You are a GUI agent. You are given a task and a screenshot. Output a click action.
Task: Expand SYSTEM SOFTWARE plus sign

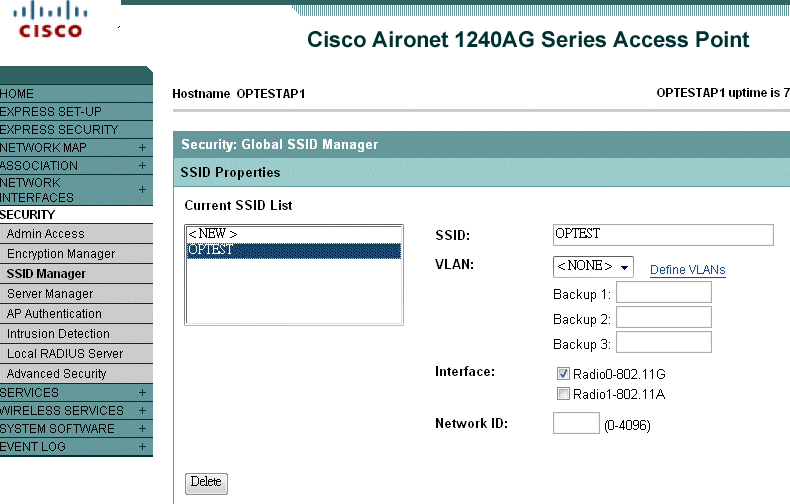coord(142,429)
